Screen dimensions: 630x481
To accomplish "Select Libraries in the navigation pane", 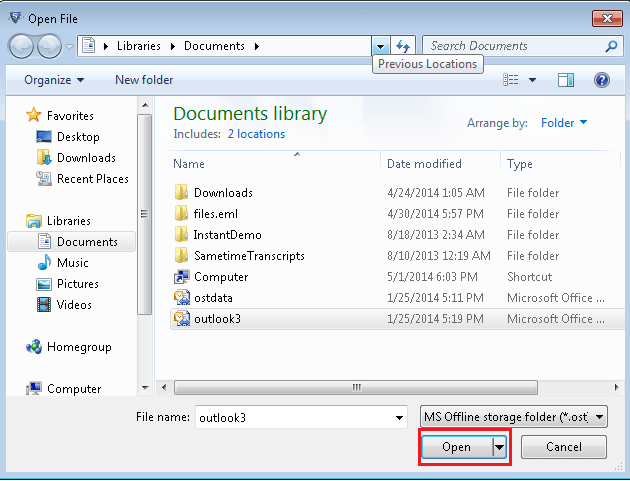I will pyautogui.click(x=68, y=221).
